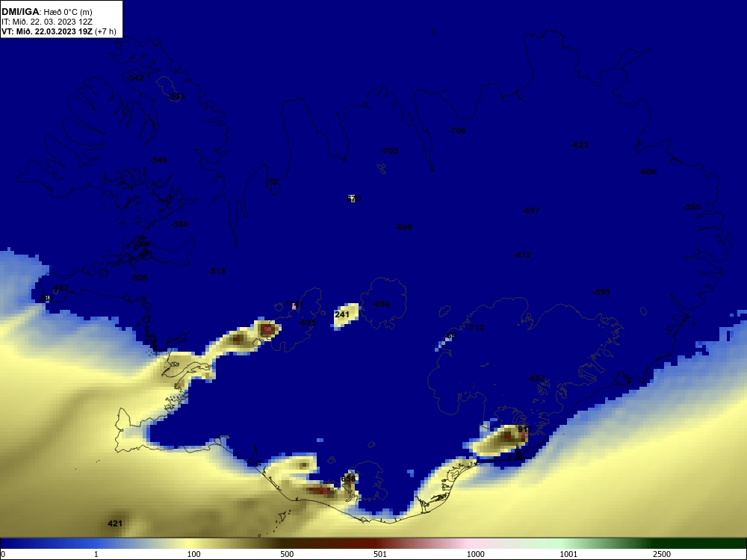Select the -506 value label
This screenshot has width=747, height=560.
click(139, 278)
